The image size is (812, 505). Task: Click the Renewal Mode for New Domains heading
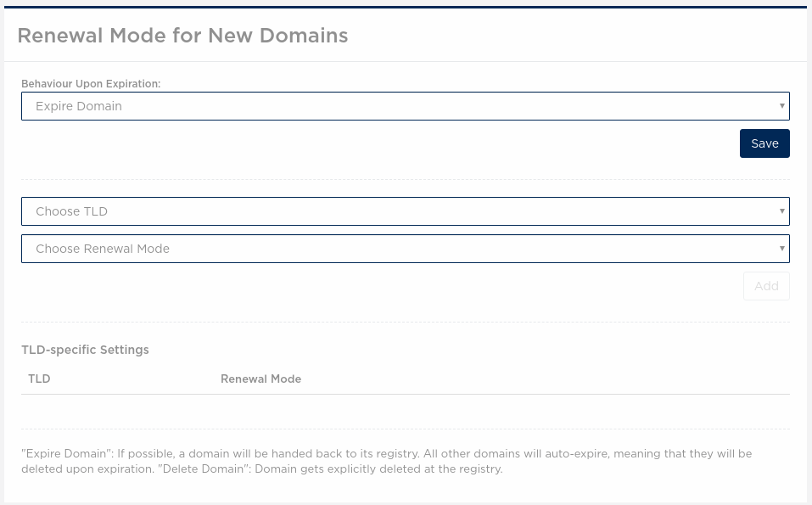pyautogui.click(x=182, y=35)
